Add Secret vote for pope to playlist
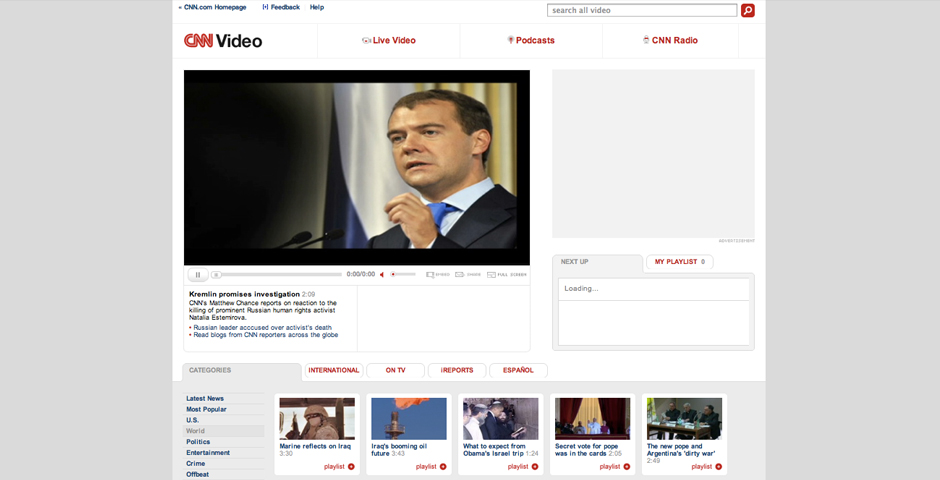 click(x=614, y=467)
